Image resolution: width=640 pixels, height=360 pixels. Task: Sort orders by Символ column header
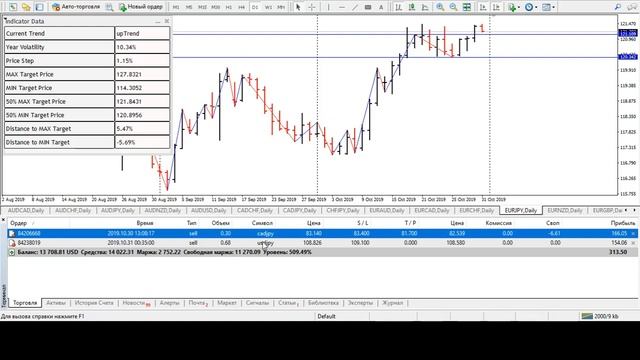[262, 223]
